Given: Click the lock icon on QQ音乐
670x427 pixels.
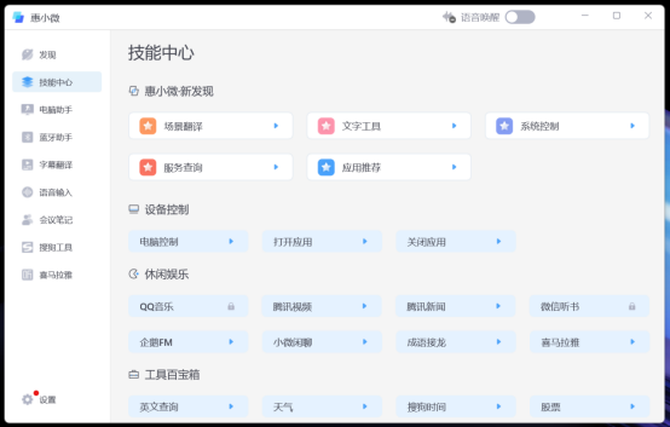Looking at the screenshot, I should click(x=231, y=306).
